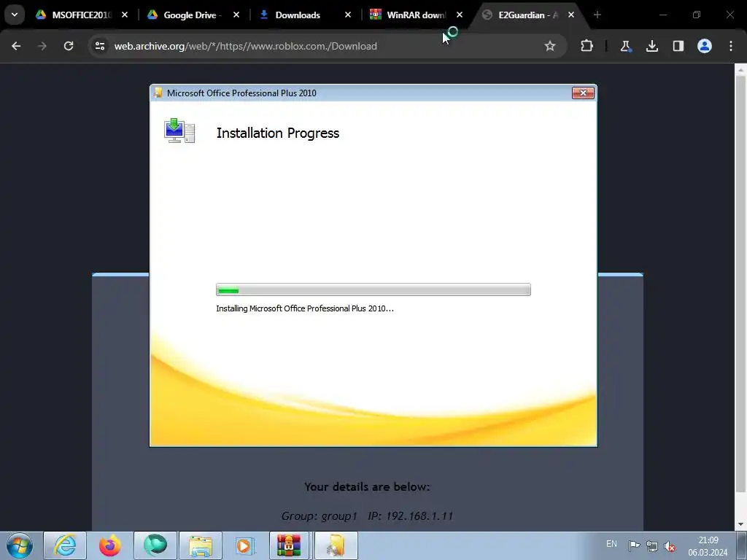The height and width of the screenshot is (560, 747).
Task: Toggle the browser side panel
Action: 678,46
